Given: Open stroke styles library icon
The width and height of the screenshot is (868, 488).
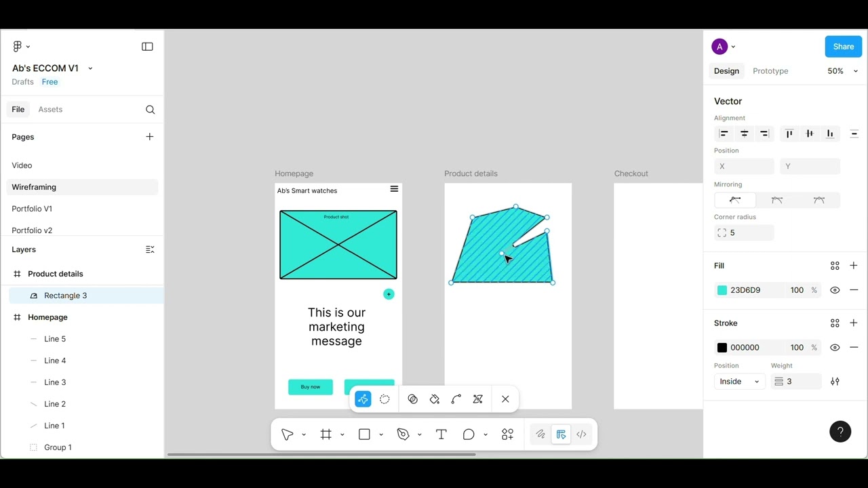Looking at the screenshot, I should point(835,323).
